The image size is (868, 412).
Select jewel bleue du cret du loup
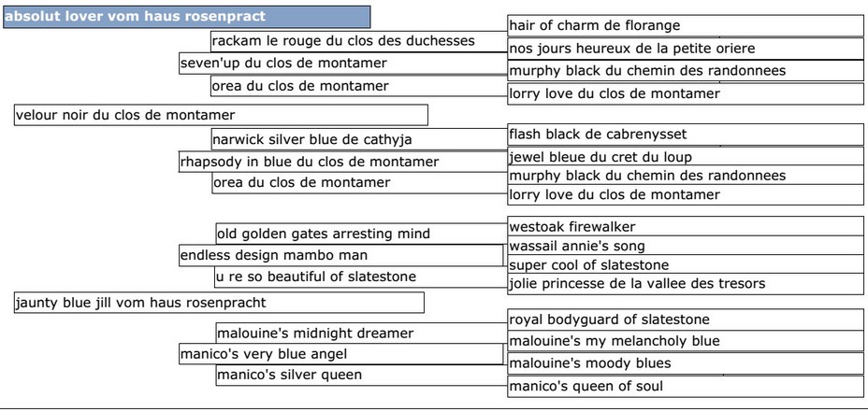pos(686,157)
